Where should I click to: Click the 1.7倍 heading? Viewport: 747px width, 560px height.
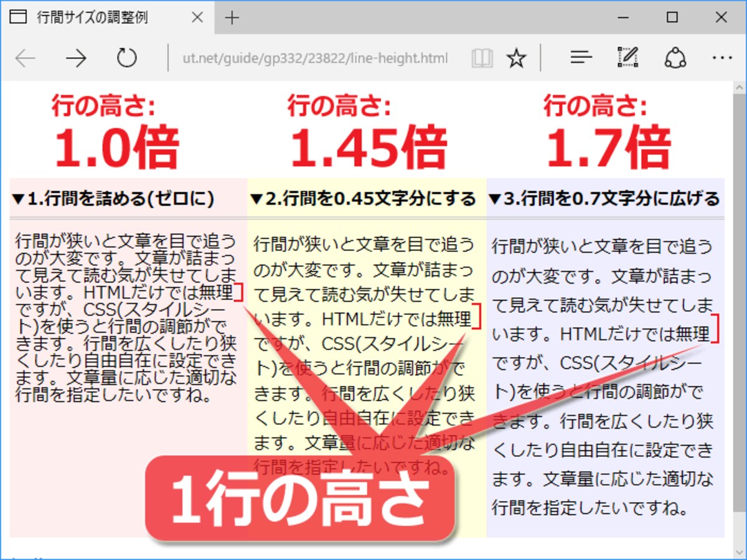click(x=608, y=148)
